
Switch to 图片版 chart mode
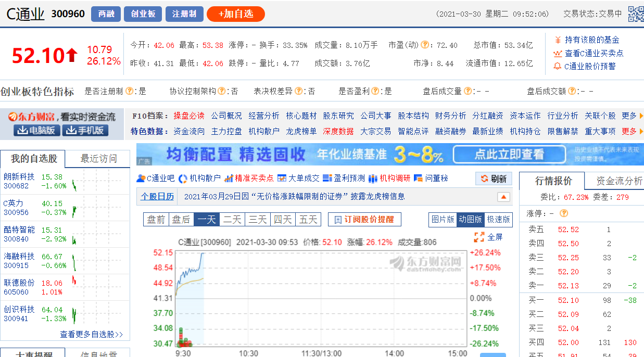[443, 220]
